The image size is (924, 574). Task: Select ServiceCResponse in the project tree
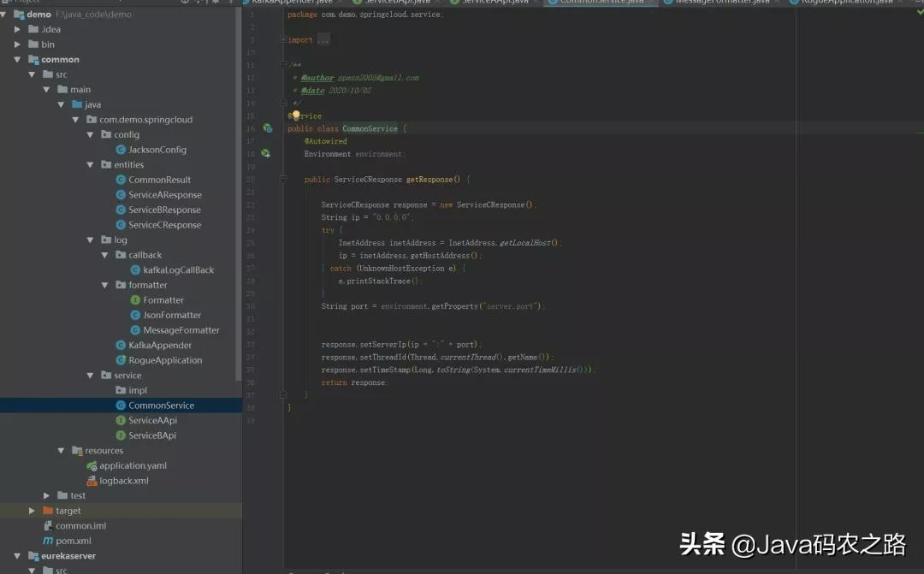click(x=164, y=225)
